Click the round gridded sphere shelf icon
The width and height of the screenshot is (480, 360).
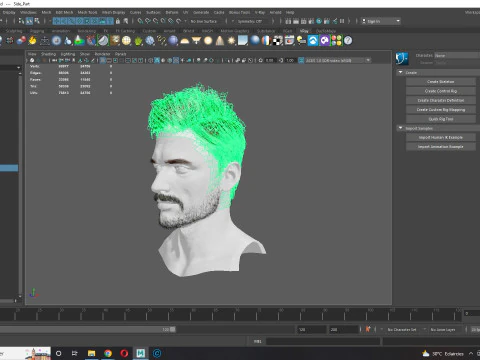(126, 41)
